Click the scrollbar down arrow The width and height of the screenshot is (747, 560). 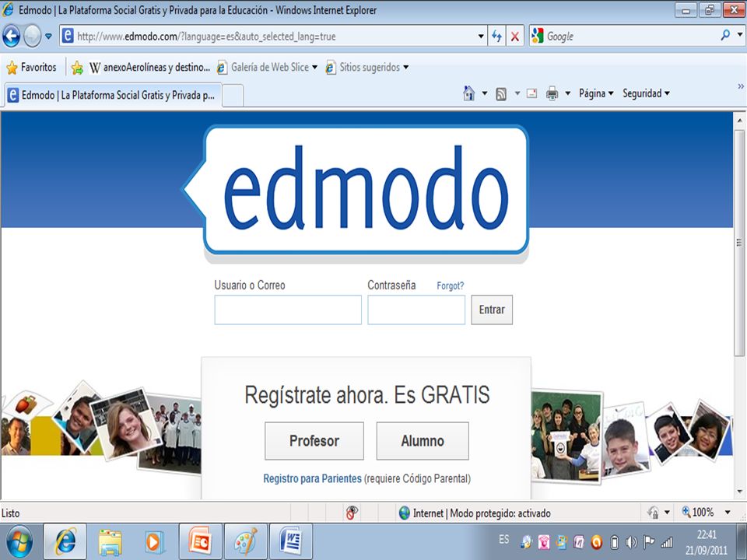tap(739, 491)
